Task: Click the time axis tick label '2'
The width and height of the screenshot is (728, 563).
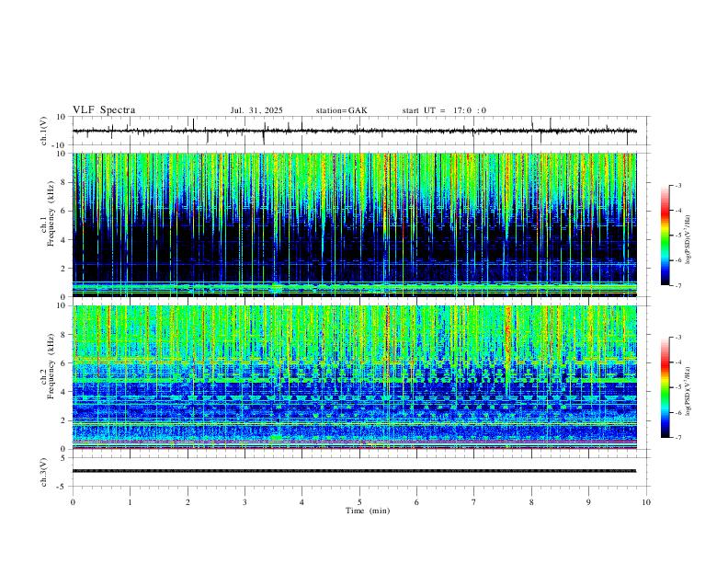Action: (188, 502)
